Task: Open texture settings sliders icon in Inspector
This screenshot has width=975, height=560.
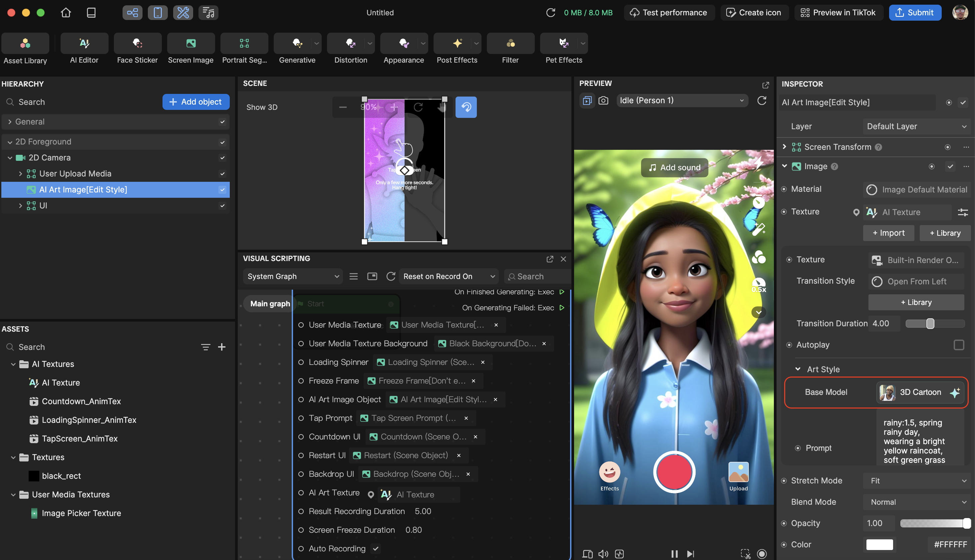Action: tap(963, 212)
